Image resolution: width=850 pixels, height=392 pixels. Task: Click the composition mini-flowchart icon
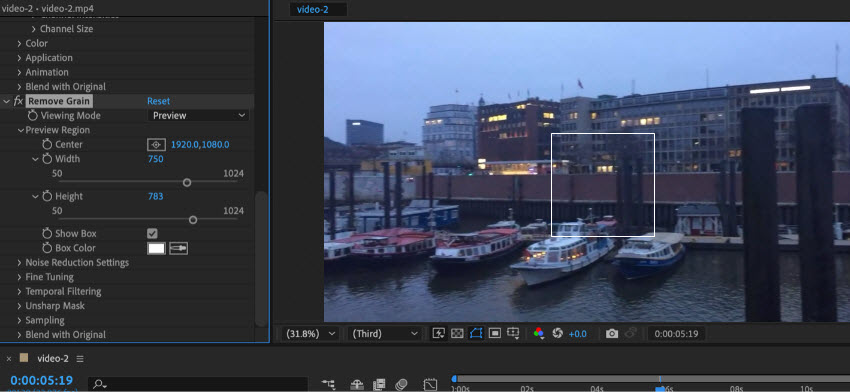point(328,384)
